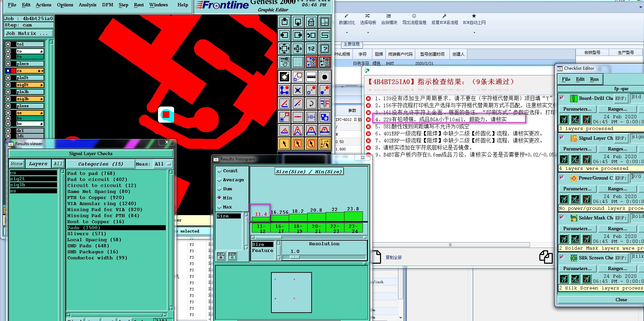Toggle visibility checkbox for layer plncs

point(8,64)
